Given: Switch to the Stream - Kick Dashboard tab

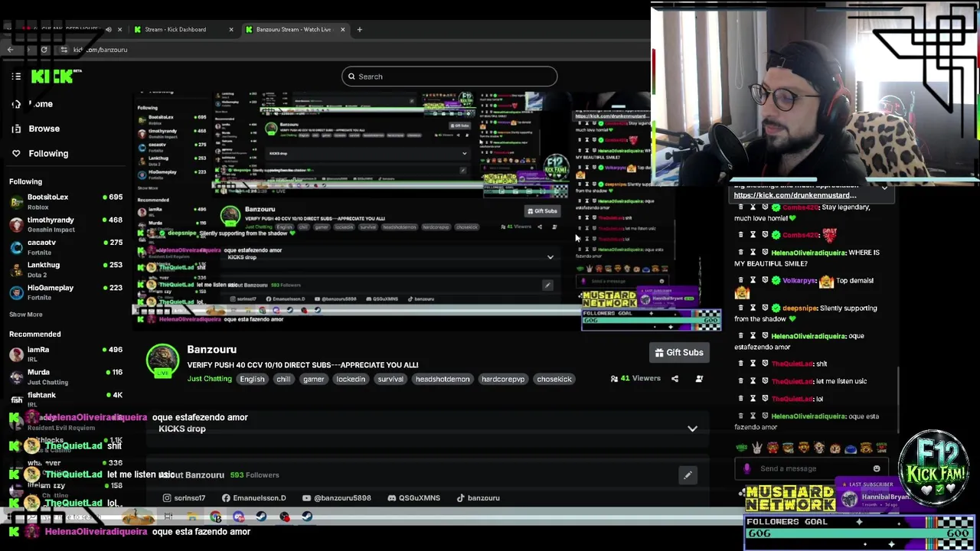Looking at the screenshot, I should (x=184, y=29).
